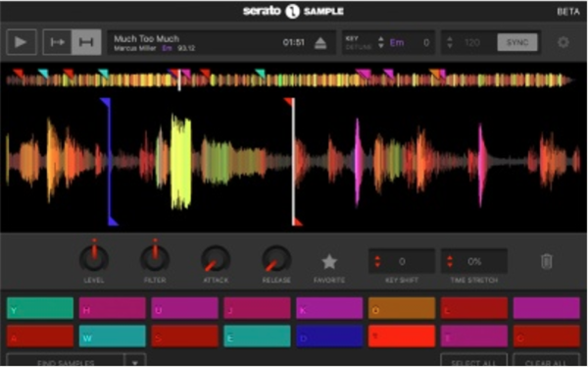This screenshot has width=588, height=367.
Task: Start playback with the play button
Action: (x=22, y=42)
